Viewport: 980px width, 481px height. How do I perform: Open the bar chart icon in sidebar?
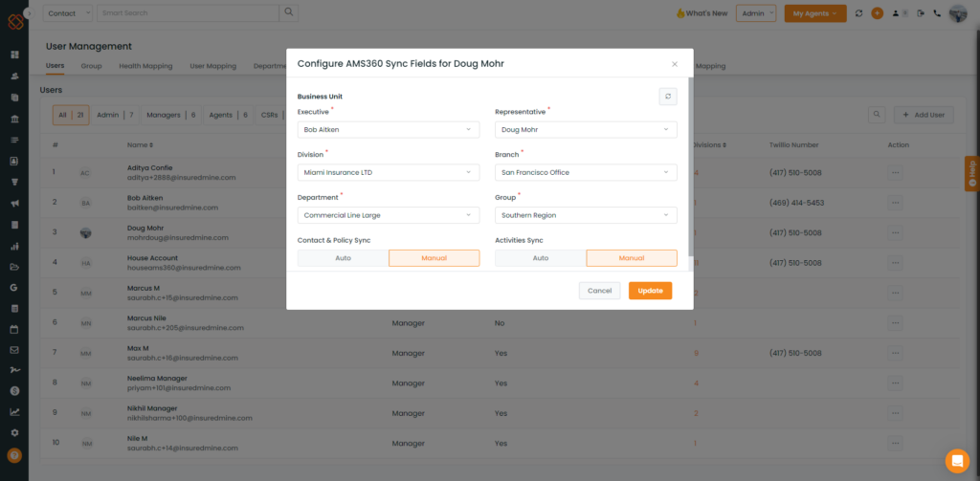pyautogui.click(x=14, y=246)
